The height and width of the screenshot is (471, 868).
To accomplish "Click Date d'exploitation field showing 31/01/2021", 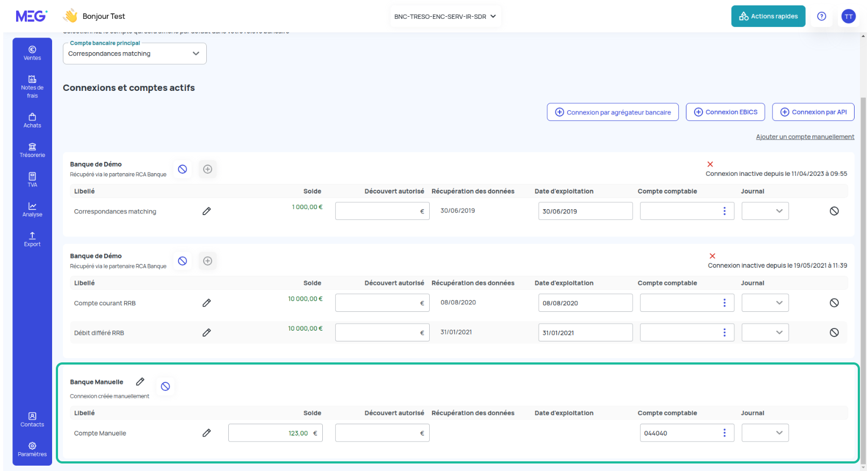I will click(585, 332).
